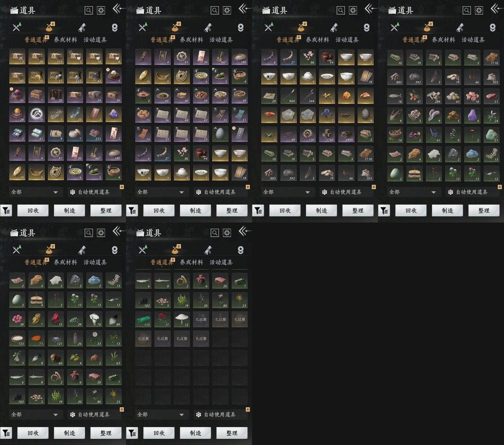Click the first 已过期 expired item slot
The width and height of the screenshot is (504, 445).
201,319
